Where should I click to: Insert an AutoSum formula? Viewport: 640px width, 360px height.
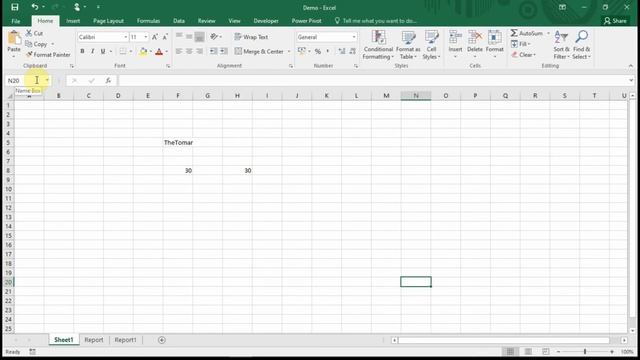[x=527, y=33]
